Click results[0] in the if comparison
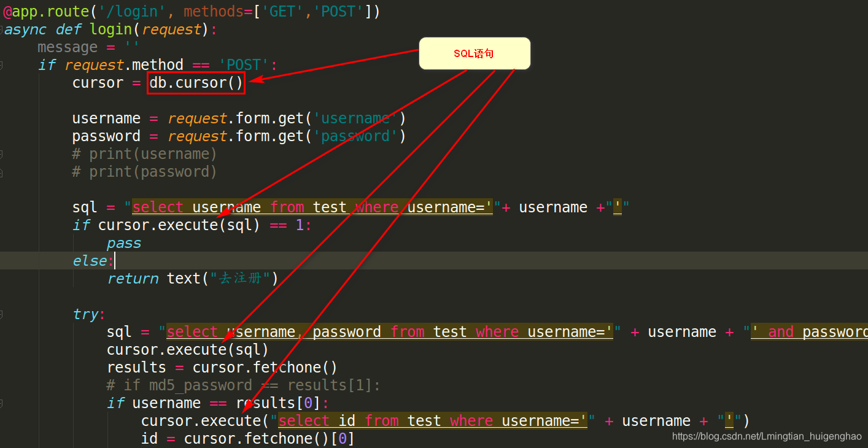Screen dimensions: 868x448 pyautogui.click(x=279, y=403)
